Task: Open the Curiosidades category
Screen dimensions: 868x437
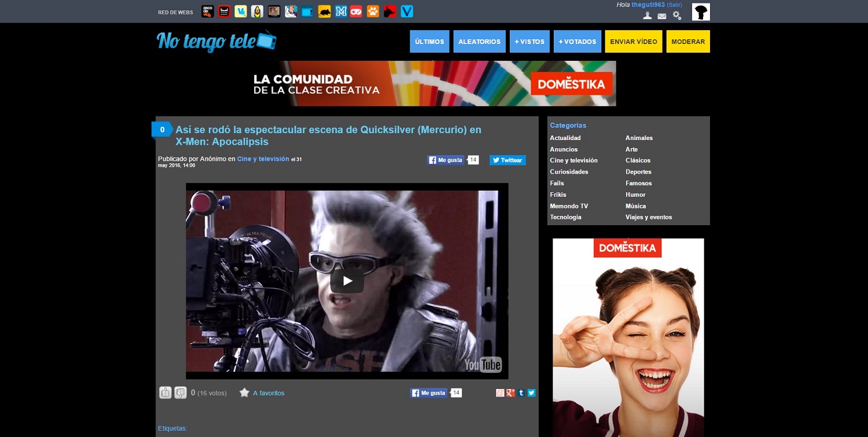Action: pos(569,172)
